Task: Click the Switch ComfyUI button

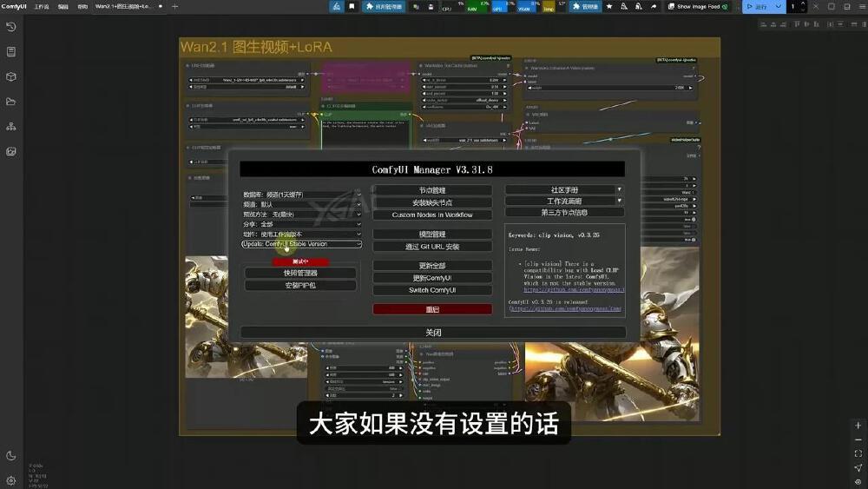Action: (x=432, y=290)
